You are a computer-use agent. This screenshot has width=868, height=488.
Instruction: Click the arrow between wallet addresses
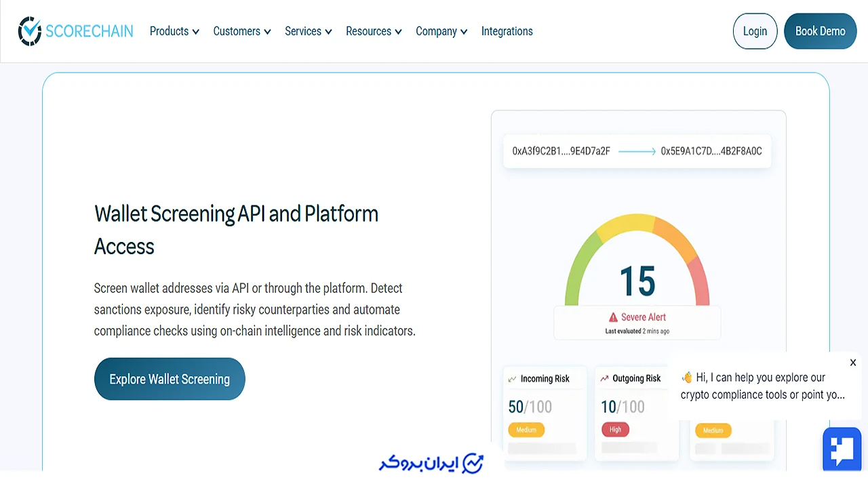point(637,152)
